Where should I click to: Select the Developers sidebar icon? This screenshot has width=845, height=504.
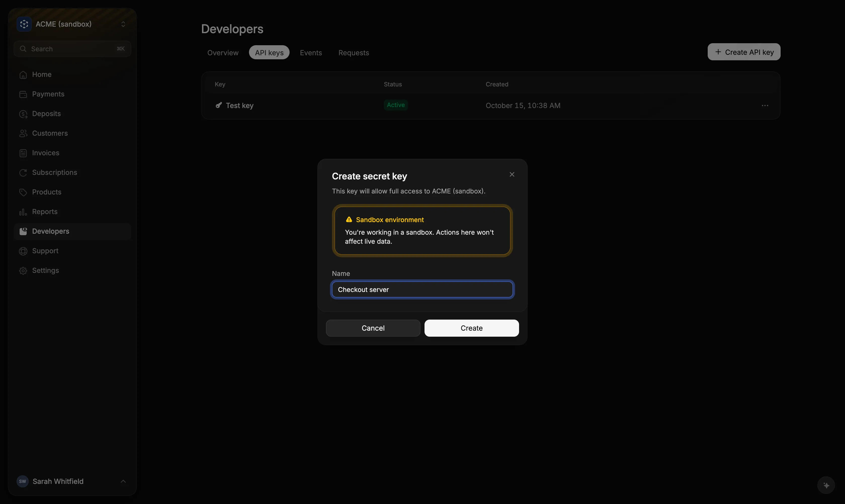point(23,232)
